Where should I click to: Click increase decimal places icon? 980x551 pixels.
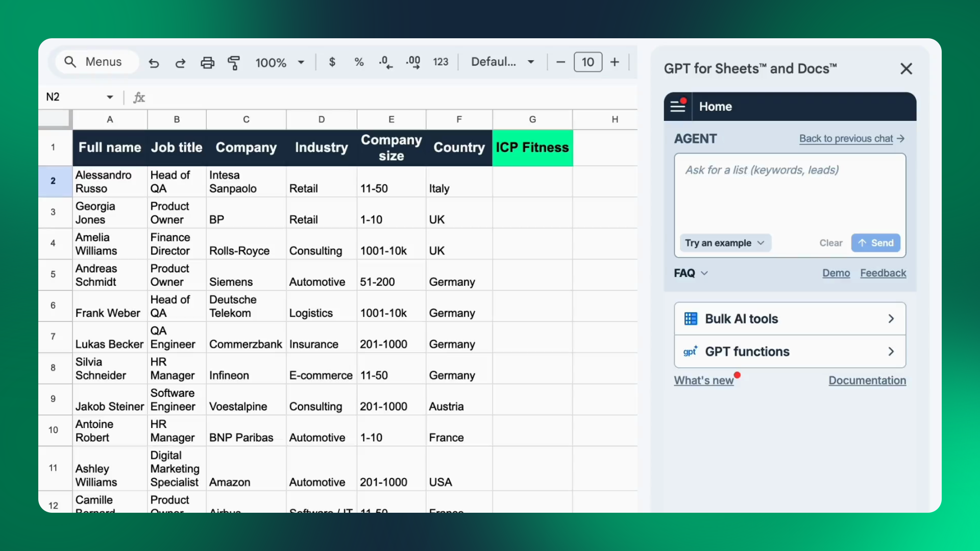[413, 62]
